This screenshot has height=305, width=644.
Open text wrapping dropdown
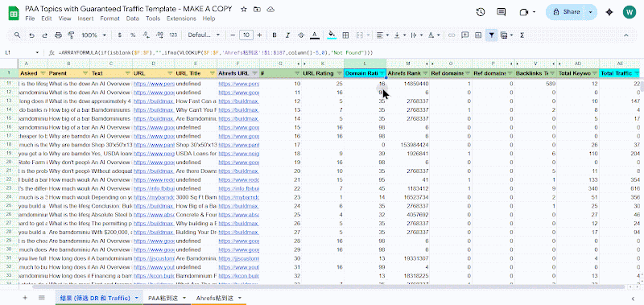[x=415, y=35]
